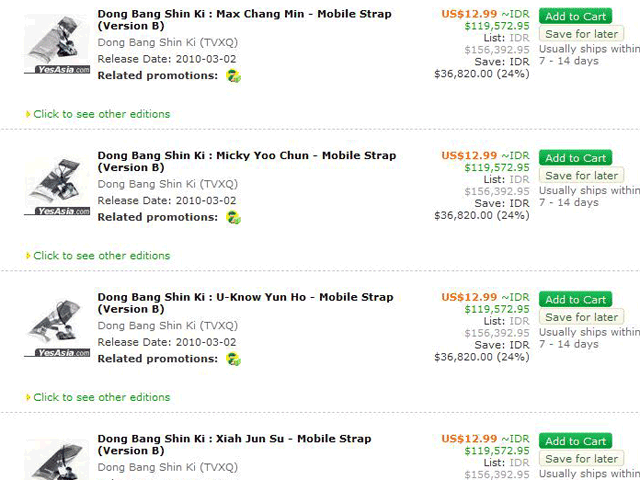Open Max Chang Min strap product thumbnail
This screenshot has height=480, width=640.
tap(56, 43)
